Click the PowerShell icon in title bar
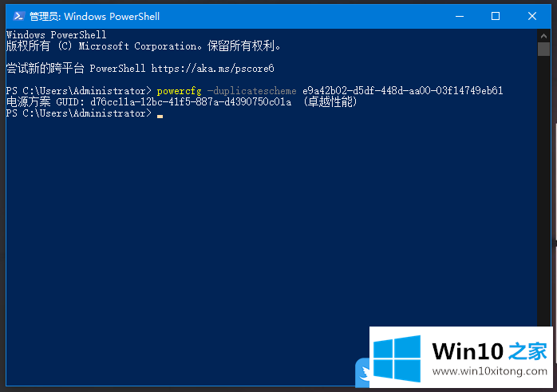The height and width of the screenshot is (392, 557). point(19,16)
